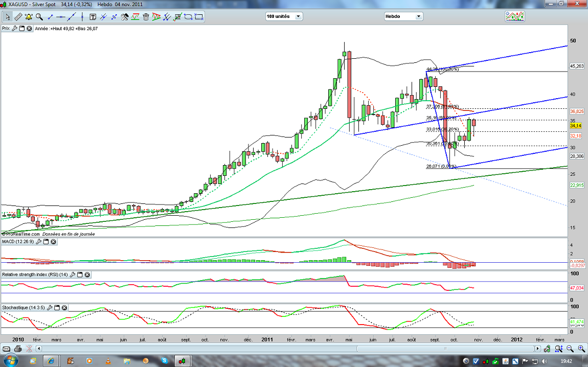Open the chart indicators icon at top right
This screenshot has height=367, width=588.
tap(514, 16)
